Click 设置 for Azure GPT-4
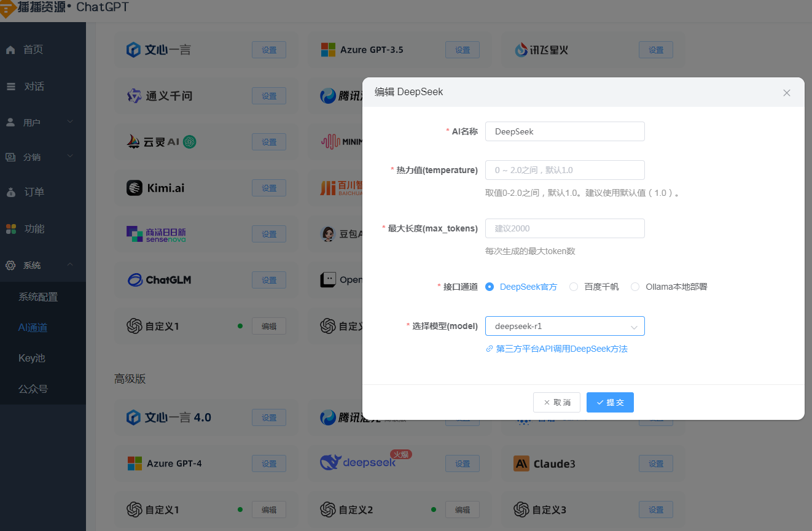812x531 pixels. pyautogui.click(x=269, y=464)
